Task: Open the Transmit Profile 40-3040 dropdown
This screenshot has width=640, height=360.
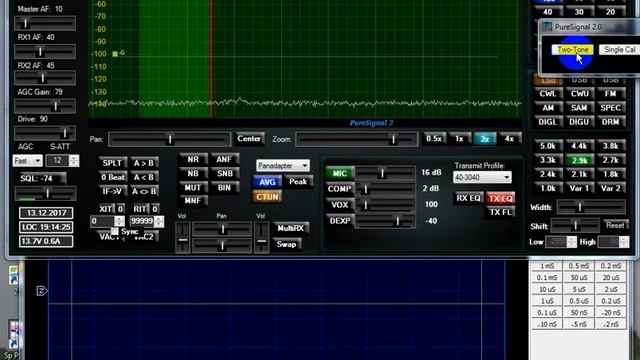Action: coord(482,178)
